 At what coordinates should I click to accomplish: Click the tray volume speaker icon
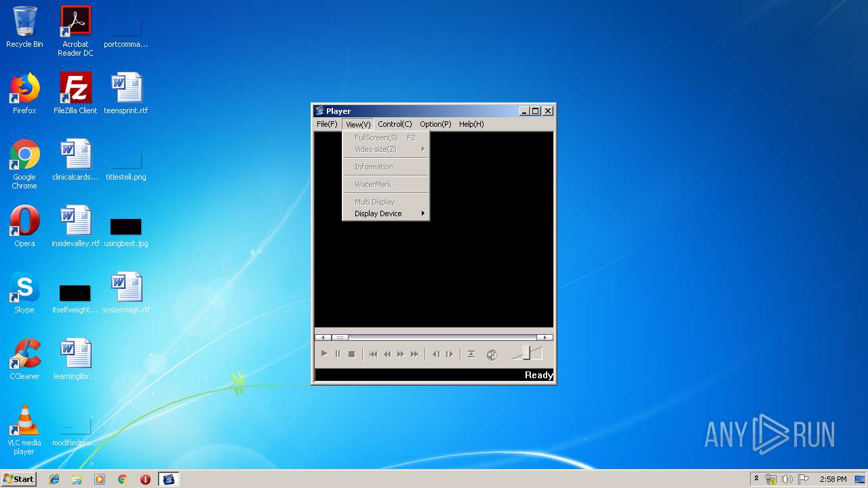coord(787,479)
